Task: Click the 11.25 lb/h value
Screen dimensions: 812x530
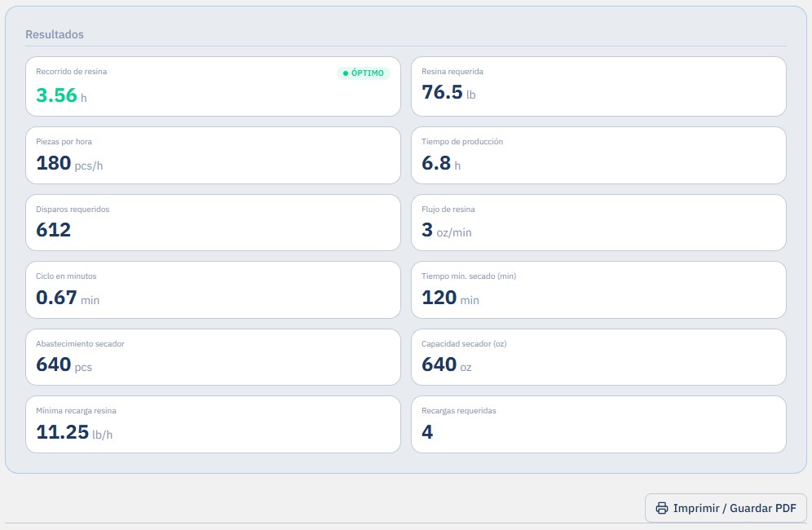Action: click(x=74, y=432)
